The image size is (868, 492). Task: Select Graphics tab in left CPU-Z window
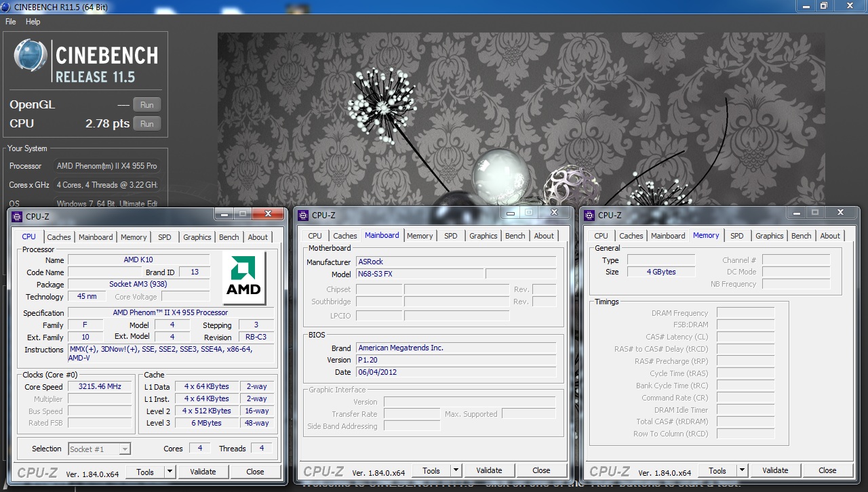click(x=197, y=237)
